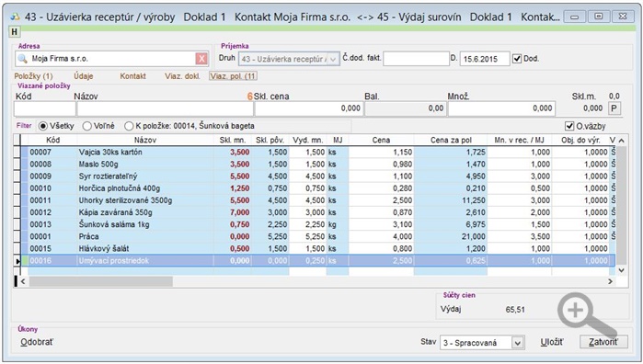Image resolution: width=643 pixels, height=364 pixels.
Task: Switch to the Položky (1) tab
Action: (x=34, y=76)
